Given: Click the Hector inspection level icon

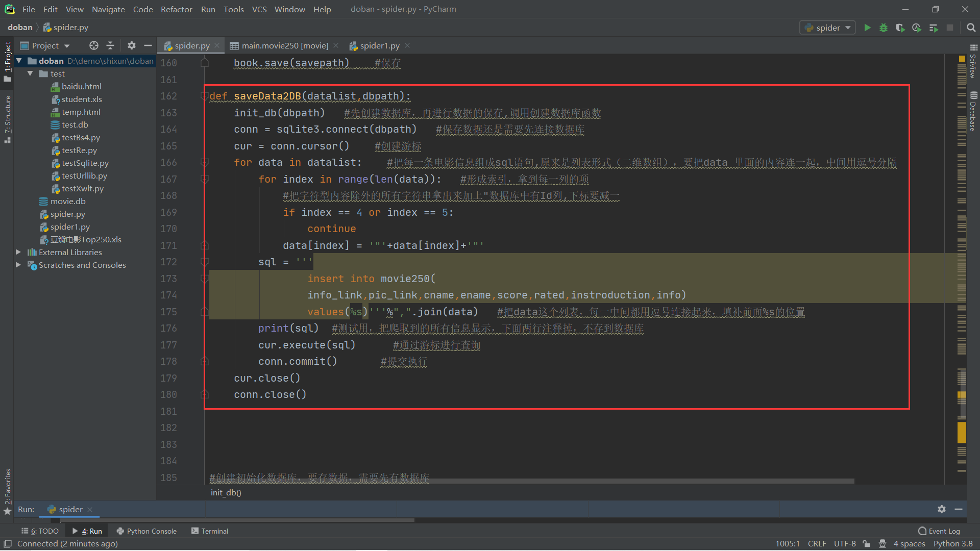Looking at the screenshot, I should pyautogui.click(x=883, y=543).
